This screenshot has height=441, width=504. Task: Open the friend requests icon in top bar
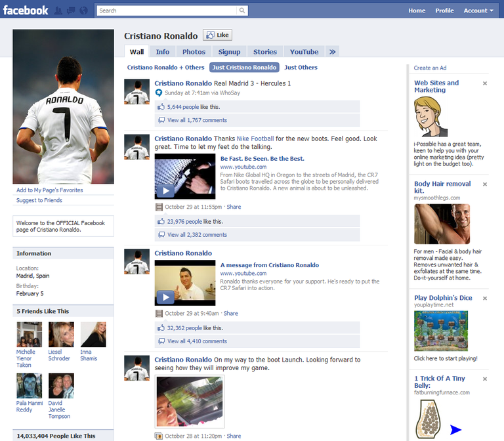[59, 10]
